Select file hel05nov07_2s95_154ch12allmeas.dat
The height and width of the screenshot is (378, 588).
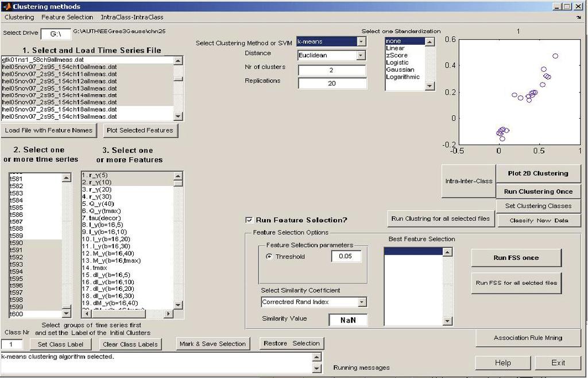(88, 81)
